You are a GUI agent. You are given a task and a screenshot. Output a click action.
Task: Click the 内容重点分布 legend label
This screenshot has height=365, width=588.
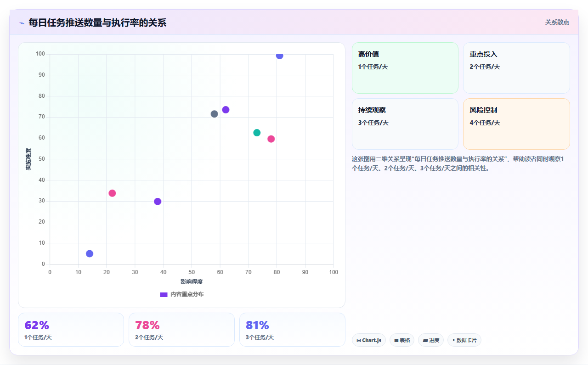[187, 294]
